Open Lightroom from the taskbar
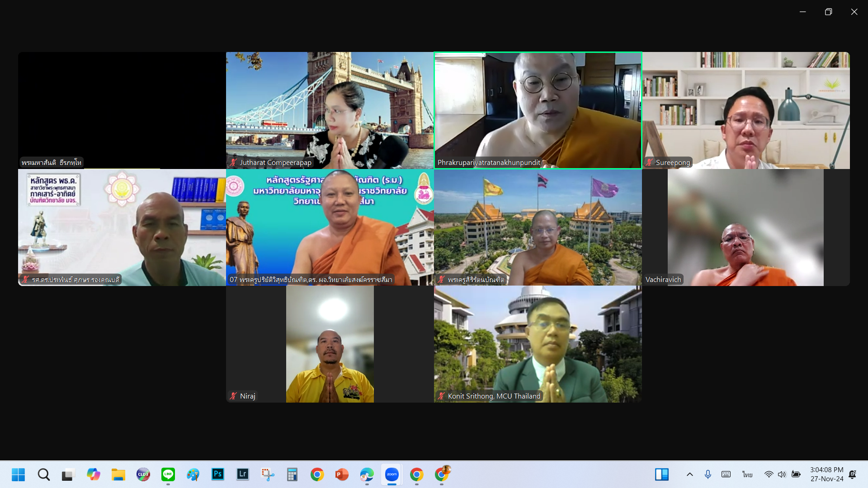 click(243, 474)
